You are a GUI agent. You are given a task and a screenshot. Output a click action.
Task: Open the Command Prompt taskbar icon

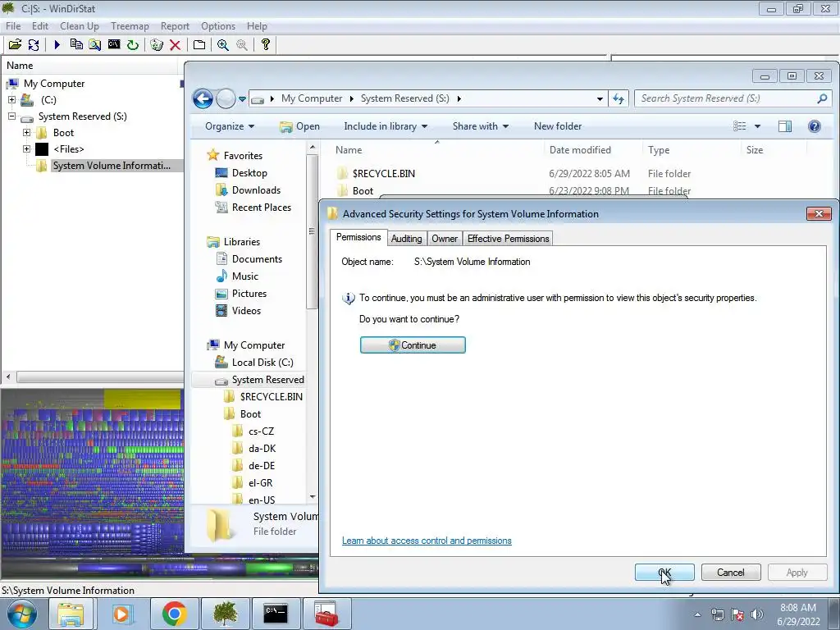tap(276, 614)
